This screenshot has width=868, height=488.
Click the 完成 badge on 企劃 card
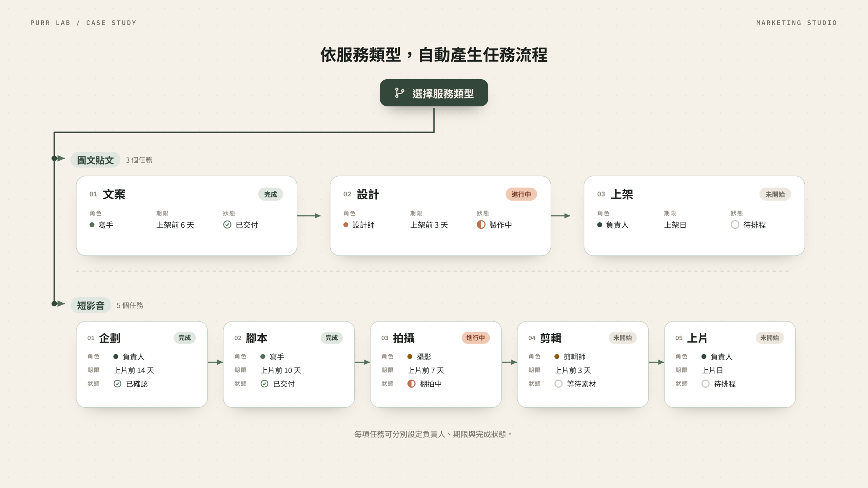click(184, 338)
